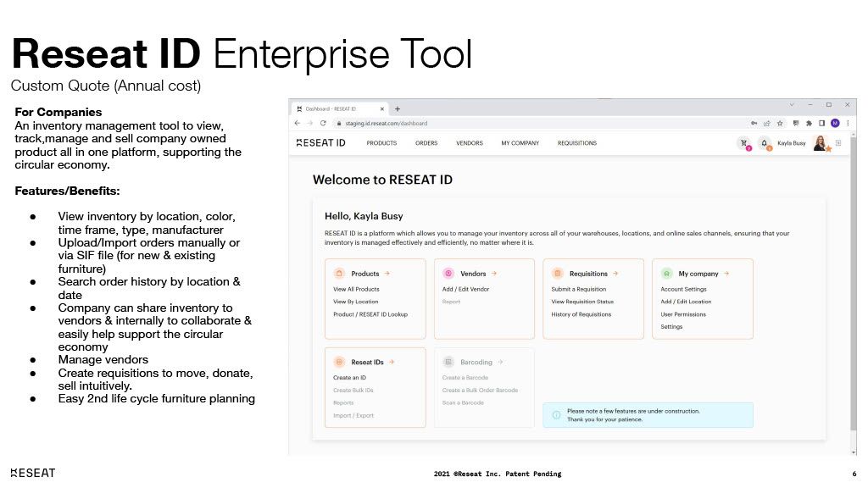Click Import / Export link

click(x=353, y=415)
